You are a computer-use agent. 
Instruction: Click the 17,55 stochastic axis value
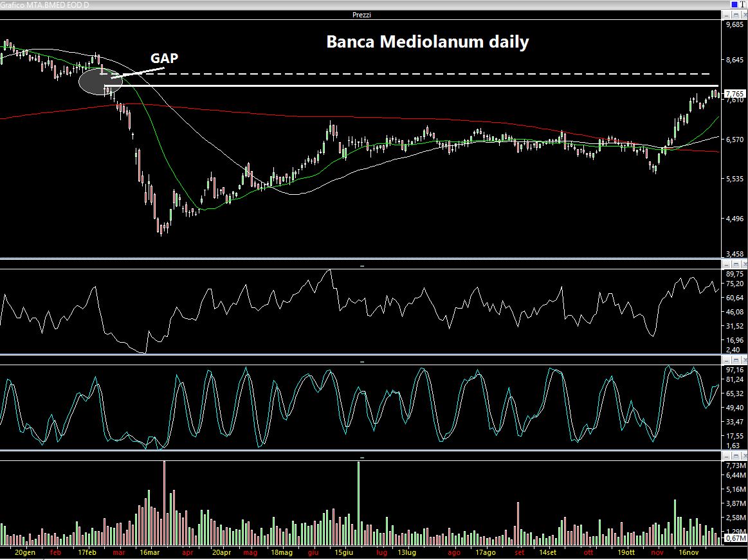click(x=734, y=436)
